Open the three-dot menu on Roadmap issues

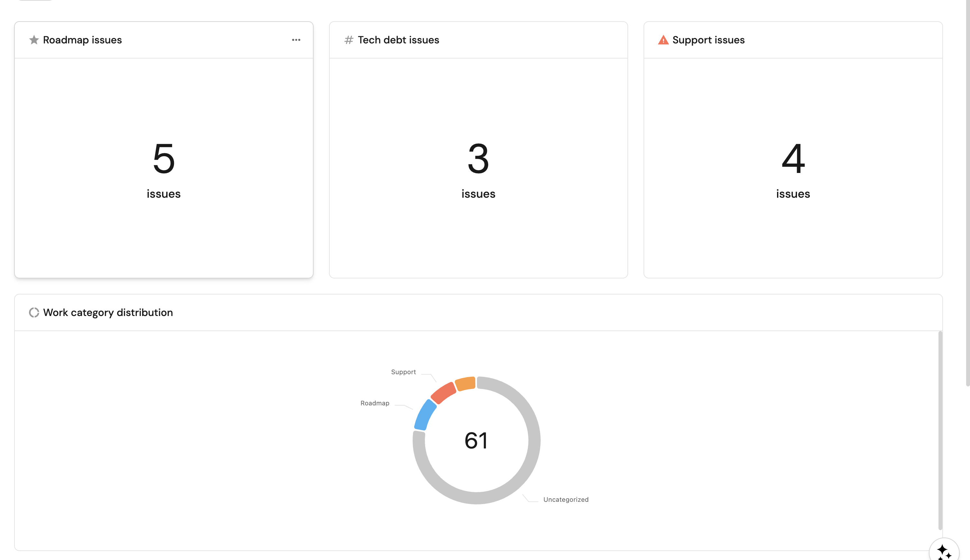296,40
